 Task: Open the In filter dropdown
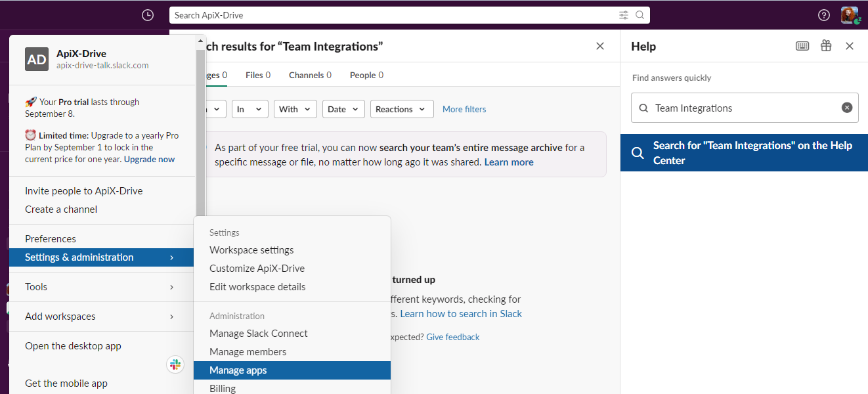[250, 109]
